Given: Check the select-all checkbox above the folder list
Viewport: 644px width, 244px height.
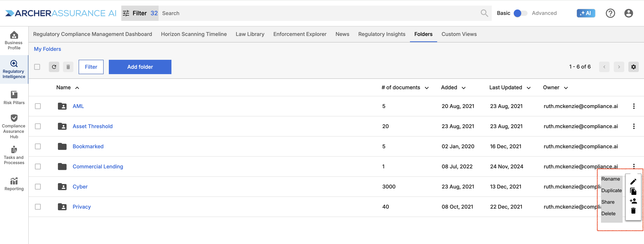Looking at the screenshot, I should (37, 67).
